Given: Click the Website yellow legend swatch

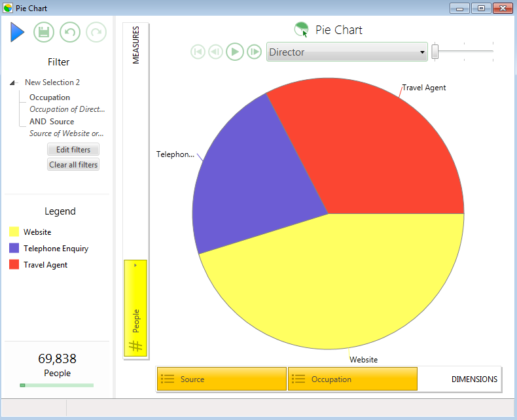Looking at the screenshot, I should tap(14, 232).
